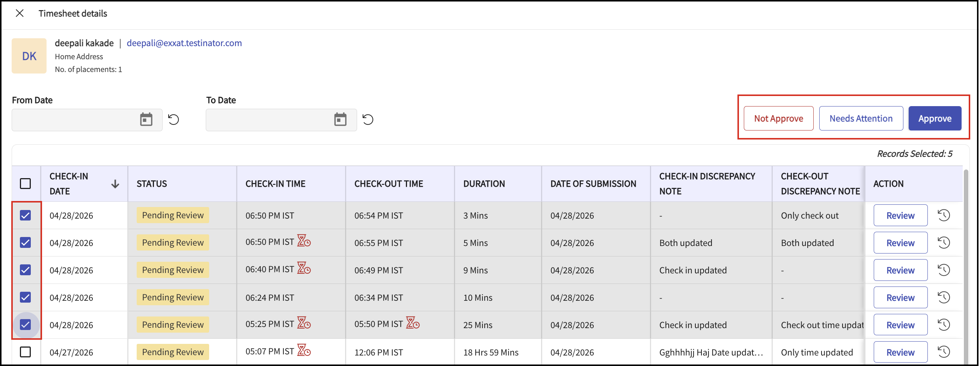Toggle the select-all checkbox in table header
Viewport: 980px width, 366px height.
[26, 184]
